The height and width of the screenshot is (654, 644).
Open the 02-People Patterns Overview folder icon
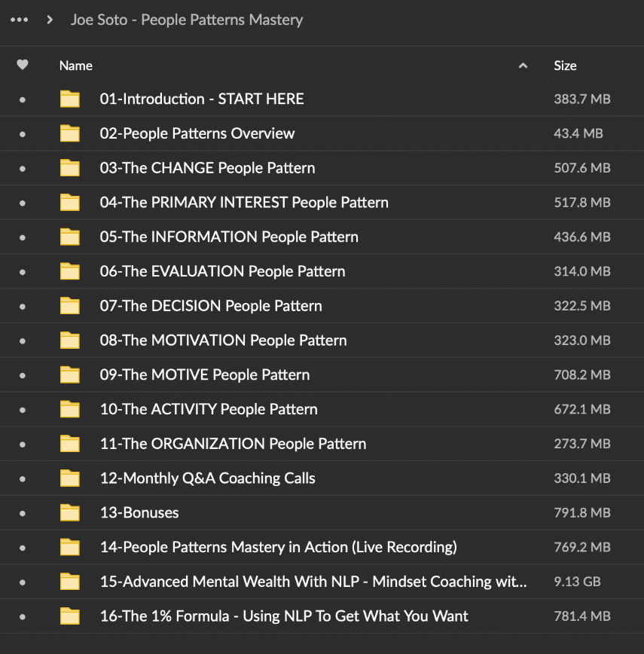(x=69, y=133)
